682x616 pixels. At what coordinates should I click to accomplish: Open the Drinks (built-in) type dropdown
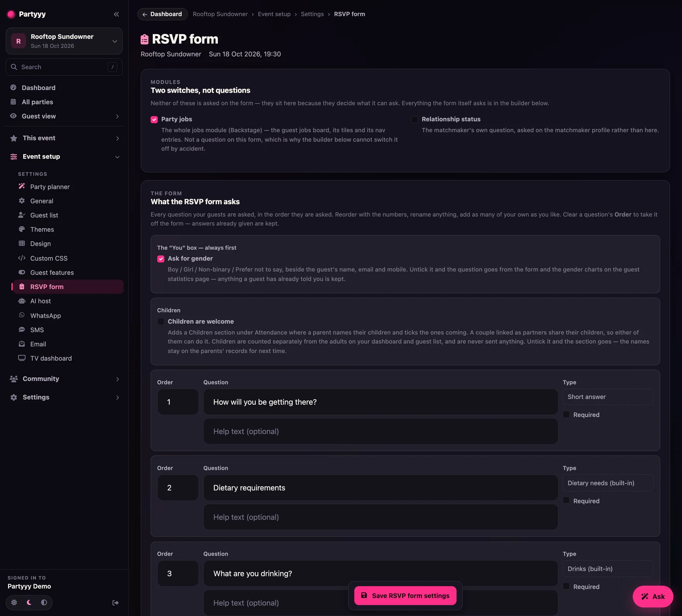click(x=608, y=569)
